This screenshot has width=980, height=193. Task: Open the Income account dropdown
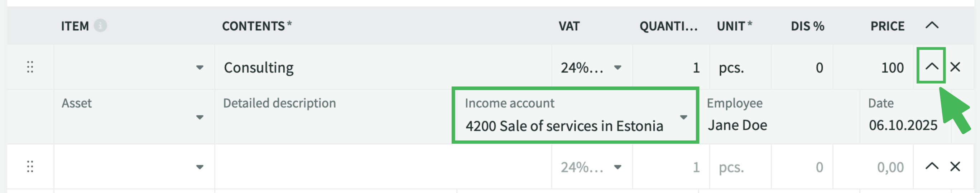click(683, 117)
